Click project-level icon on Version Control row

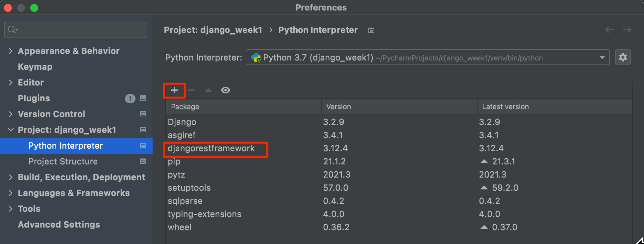point(143,114)
